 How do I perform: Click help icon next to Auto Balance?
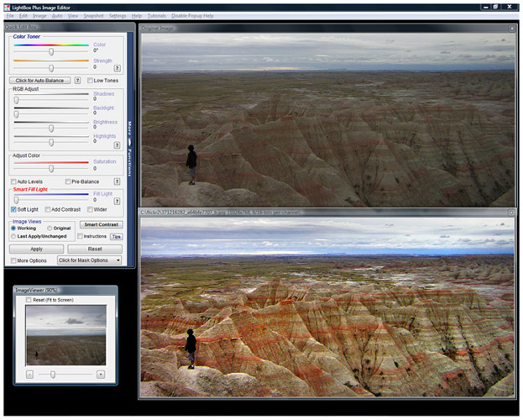coord(77,81)
